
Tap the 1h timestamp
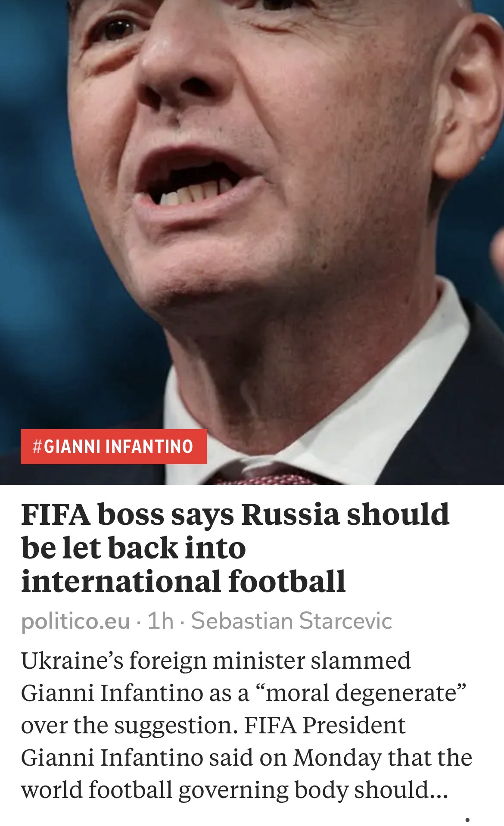tap(160, 621)
